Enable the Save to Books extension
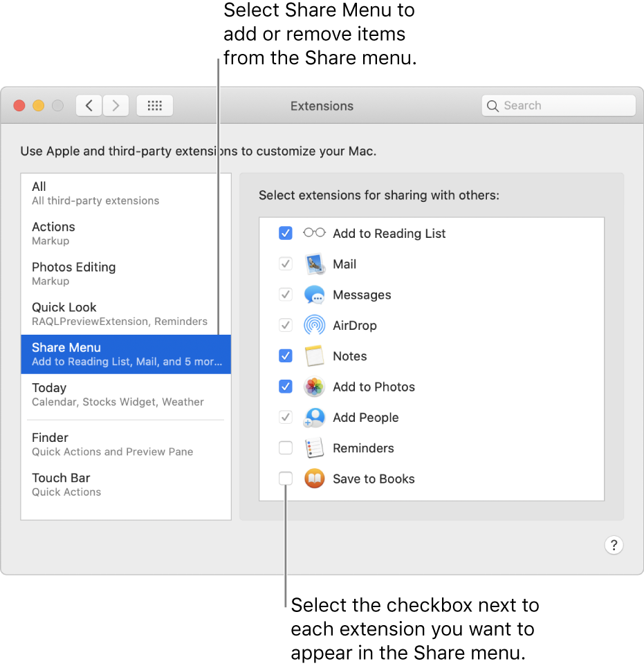 [286, 479]
